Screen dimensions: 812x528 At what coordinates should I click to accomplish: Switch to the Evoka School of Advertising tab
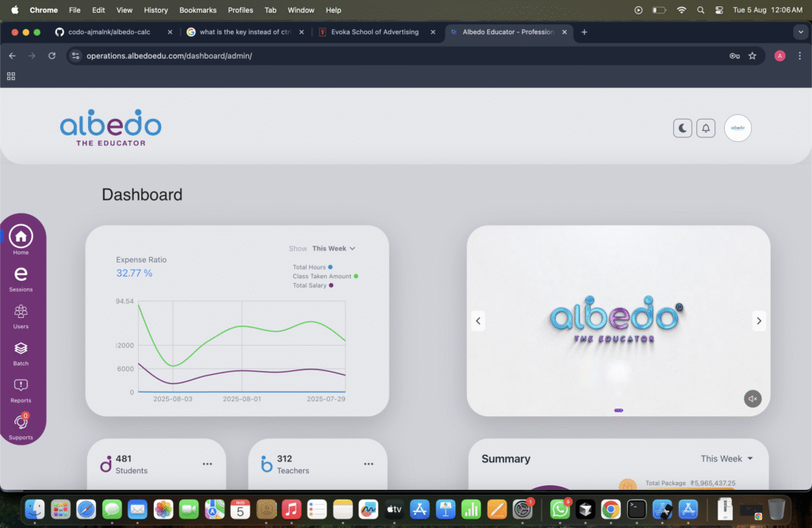tap(375, 33)
